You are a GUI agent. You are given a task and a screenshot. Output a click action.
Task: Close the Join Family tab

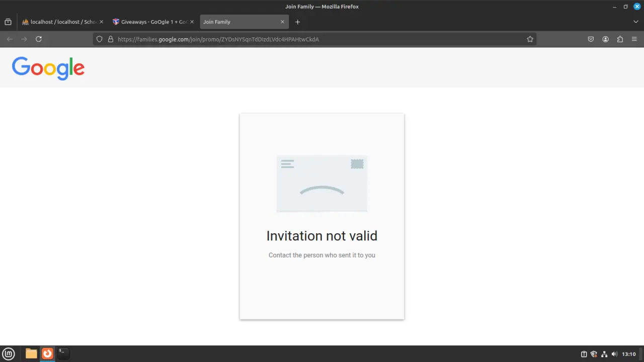pos(282,22)
